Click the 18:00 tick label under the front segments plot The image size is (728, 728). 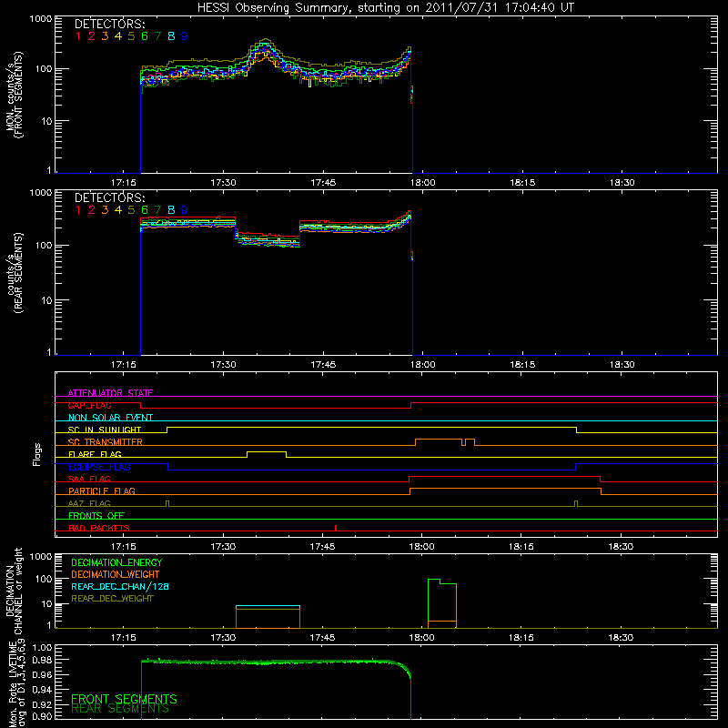(422, 183)
